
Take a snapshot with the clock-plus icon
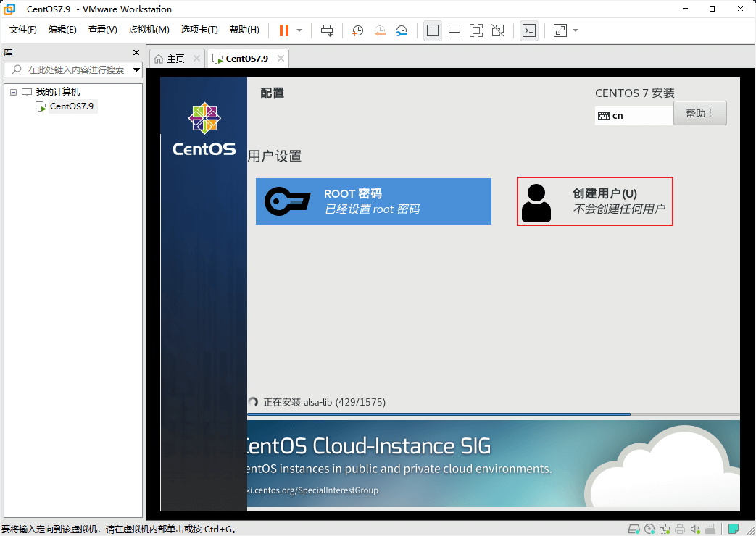click(x=357, y=30)
